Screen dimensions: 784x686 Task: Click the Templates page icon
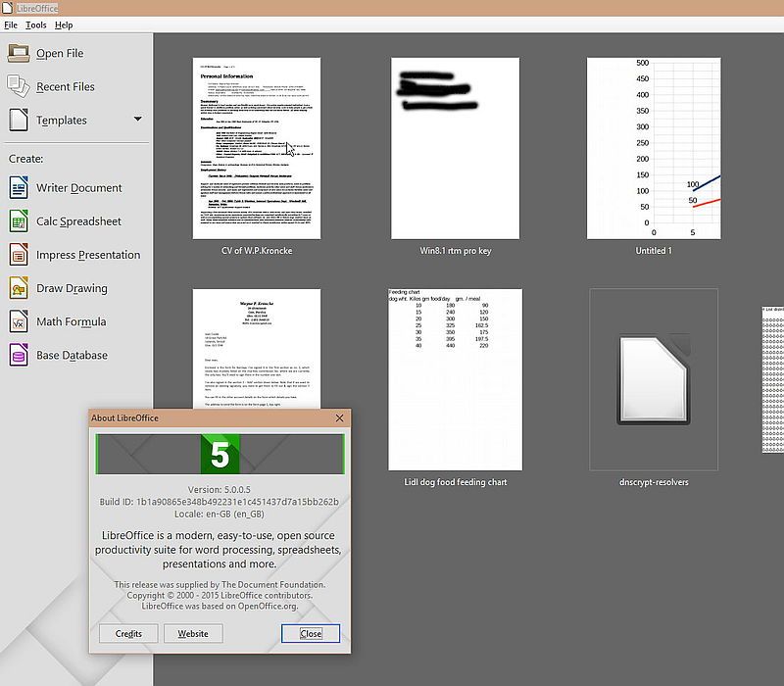point(19,120)
